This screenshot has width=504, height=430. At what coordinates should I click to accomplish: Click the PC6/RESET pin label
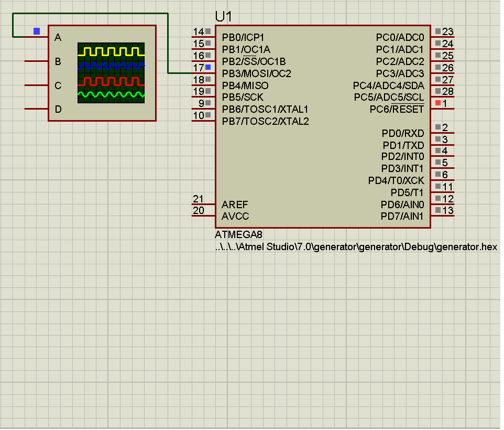pyautogui.click(x=397, y=110)
